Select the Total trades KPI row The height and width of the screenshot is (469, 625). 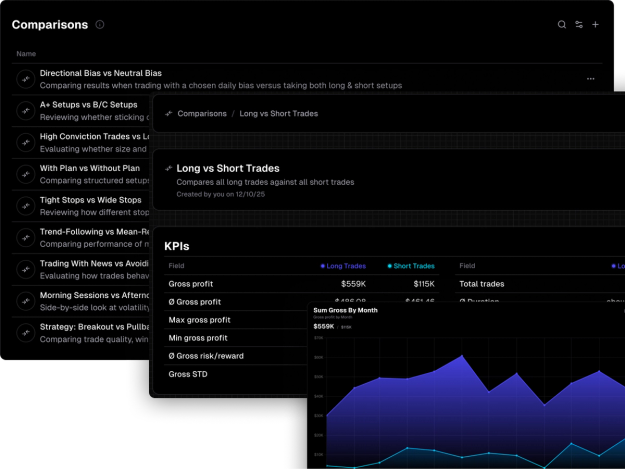(x=540, y=284)
